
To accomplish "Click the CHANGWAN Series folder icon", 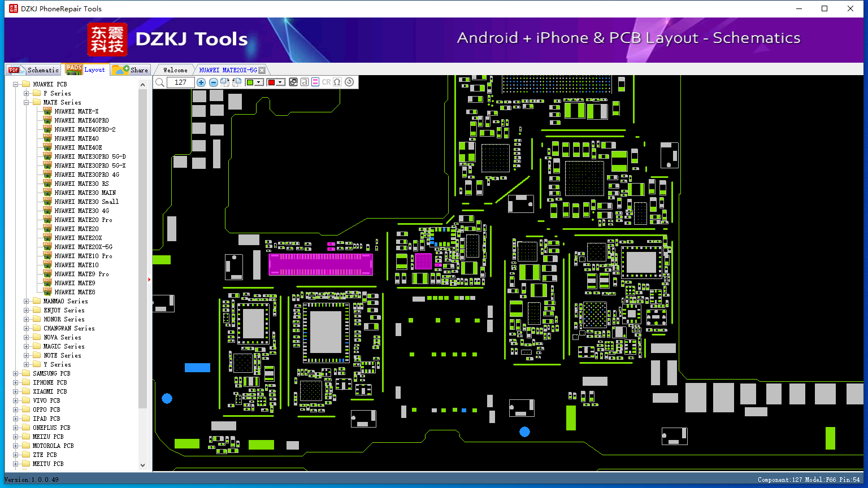I will [37, 328].
